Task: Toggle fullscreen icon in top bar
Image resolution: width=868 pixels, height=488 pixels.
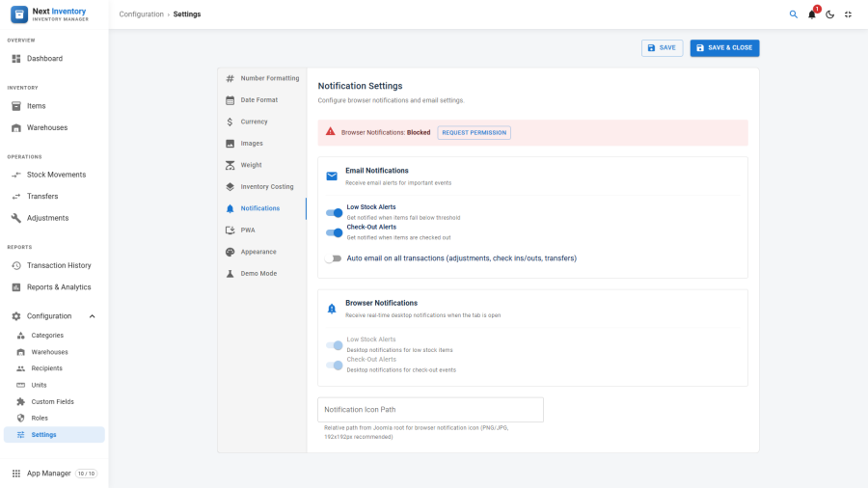Action: pos(848,14)
